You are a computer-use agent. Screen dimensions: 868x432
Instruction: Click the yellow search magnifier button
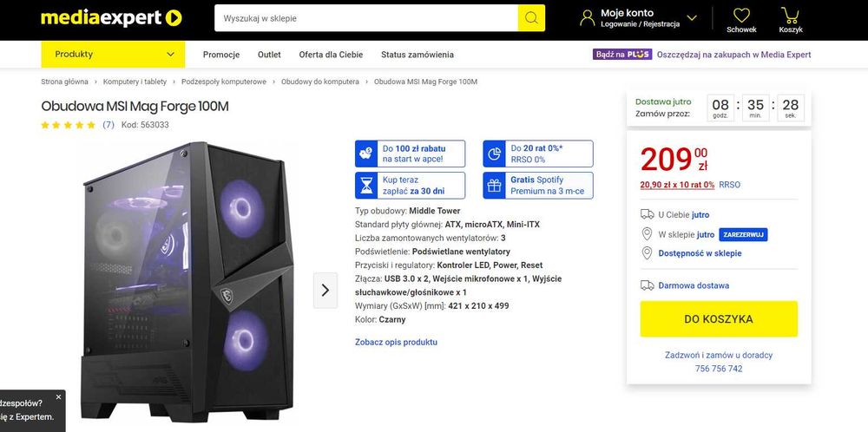pos(531,17)
